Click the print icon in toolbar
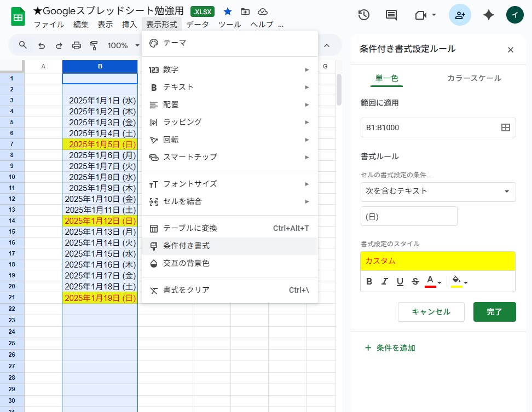 76,45
